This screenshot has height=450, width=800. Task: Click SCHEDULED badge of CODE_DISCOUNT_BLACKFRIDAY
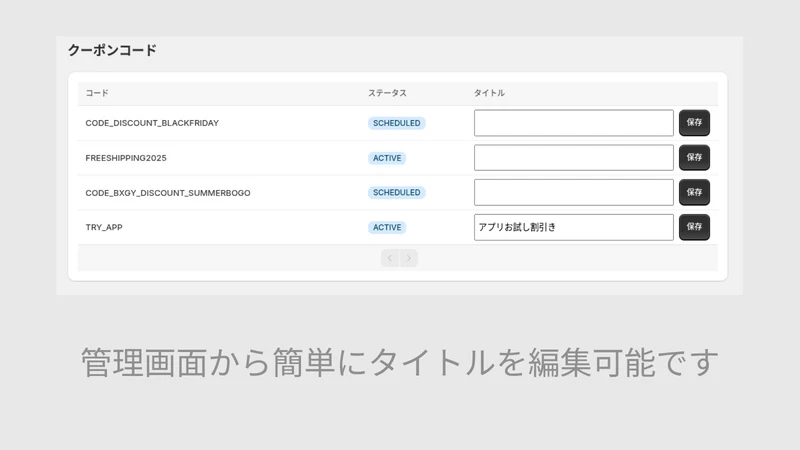[396, 123]
